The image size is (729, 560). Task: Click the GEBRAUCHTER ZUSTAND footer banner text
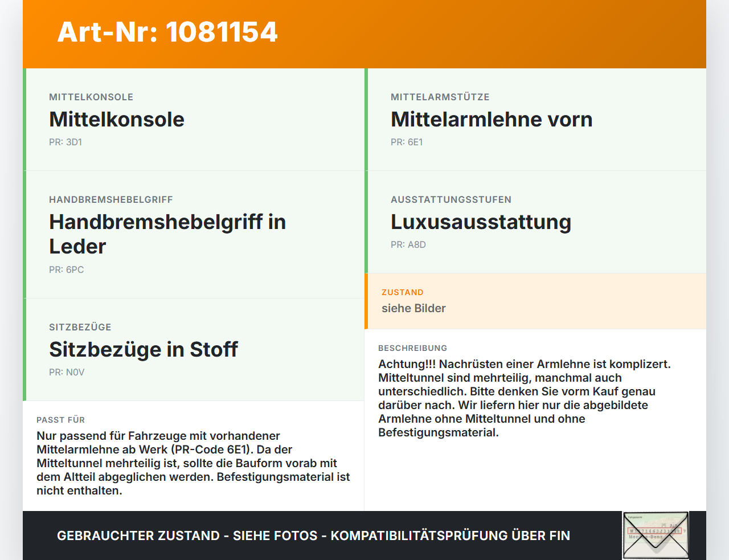pos(313,536)
